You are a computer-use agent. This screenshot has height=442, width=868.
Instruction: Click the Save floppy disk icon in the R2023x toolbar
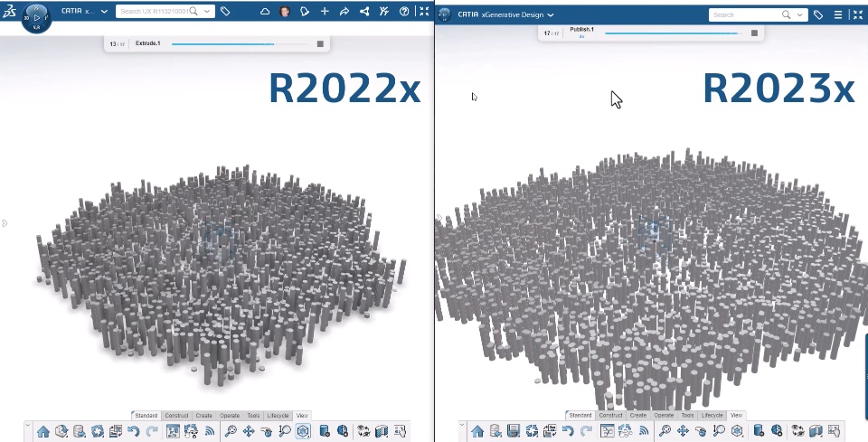514,431
